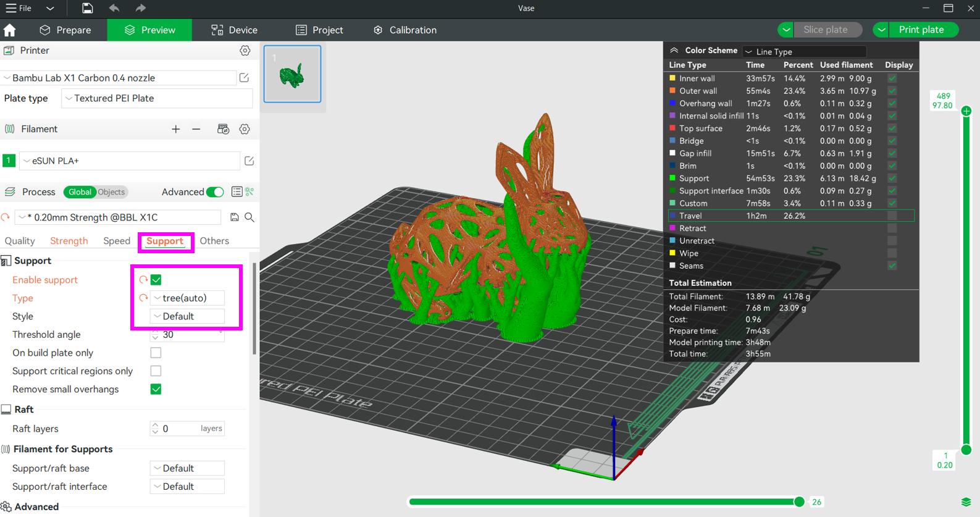Open the File hamburger menu
The image size is (980, 517).
pyautogui.click(x=18, y=8)
